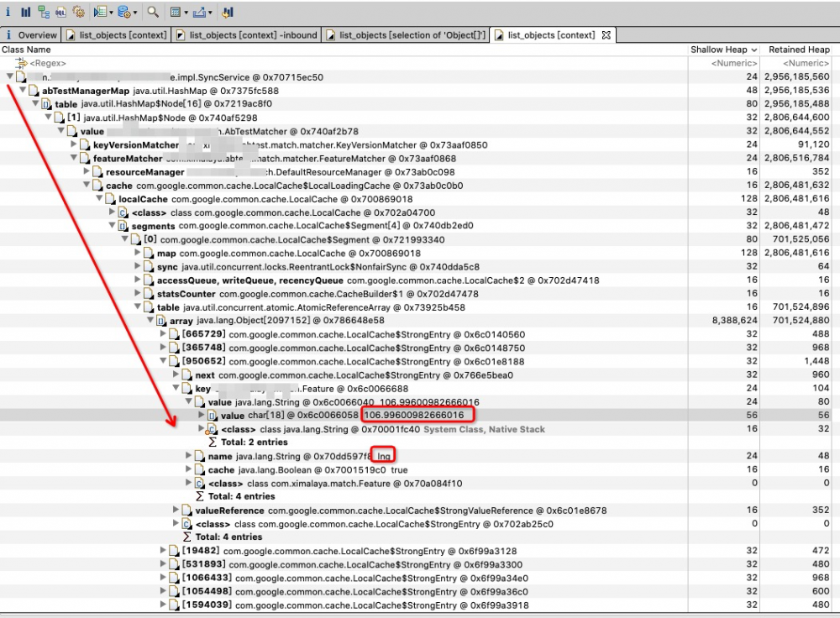Select the active list_objects [context] tab
Image resolution: width=840 pixels, height=618 pixels.
click(551, 34)
